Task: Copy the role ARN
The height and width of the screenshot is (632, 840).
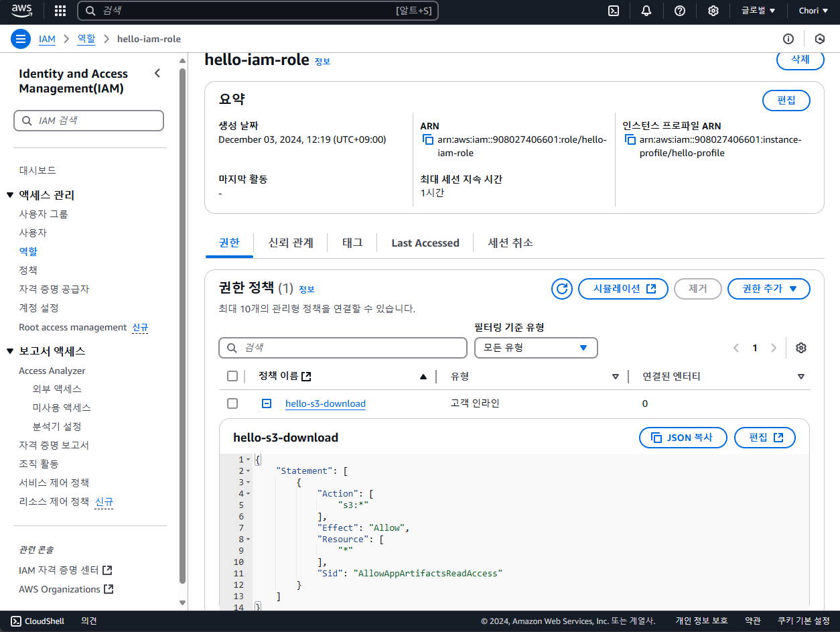Action: (428, 140)
